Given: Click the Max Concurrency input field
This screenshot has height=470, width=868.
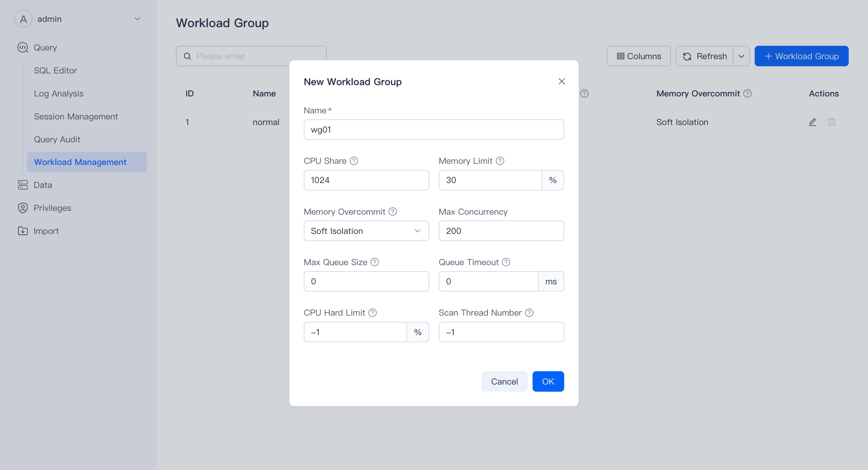Looking at the screenshot, I should pyautogui.click(x=501, y=231).
